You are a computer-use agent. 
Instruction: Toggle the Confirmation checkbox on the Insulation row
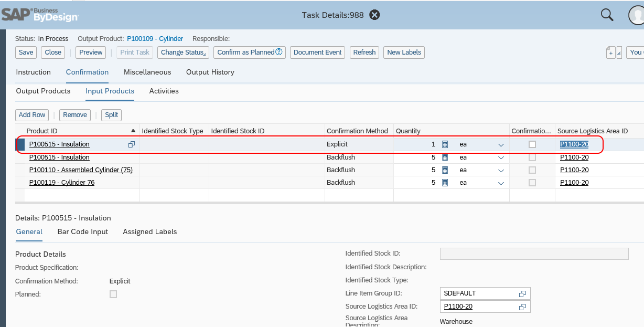point(532,144)
